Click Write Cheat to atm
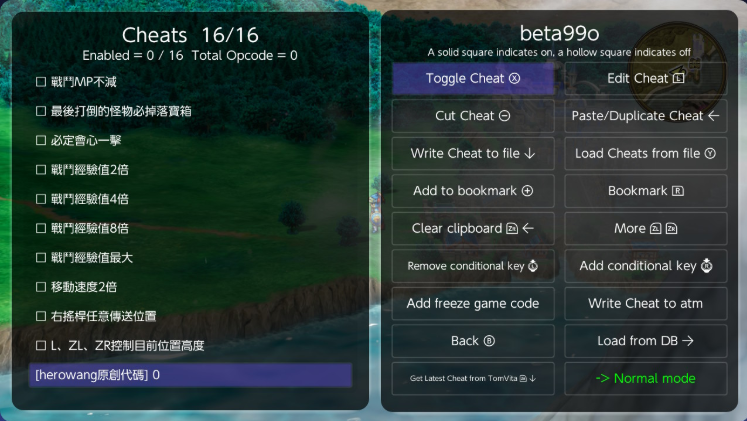This screenshot has height=421, width=747. point(645,304)
